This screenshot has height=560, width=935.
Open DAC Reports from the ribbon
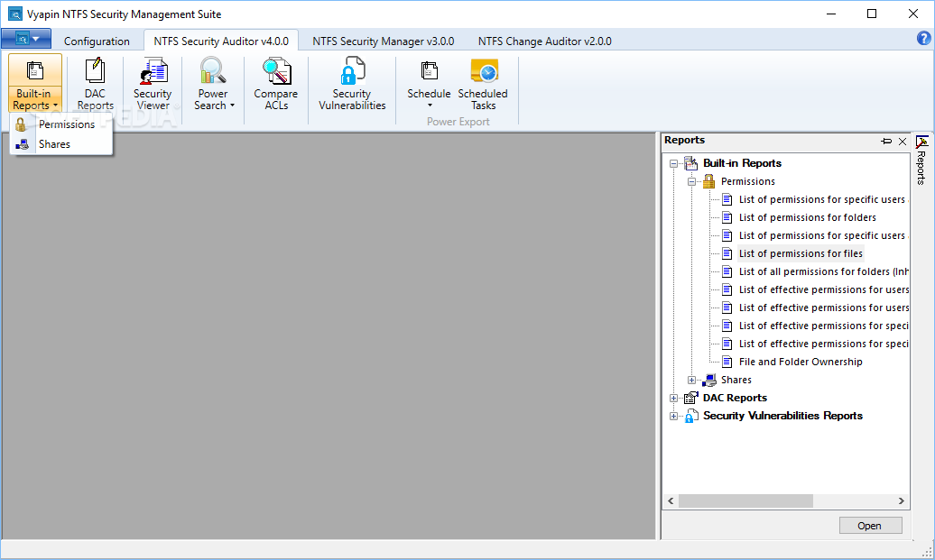pos(95,83)
